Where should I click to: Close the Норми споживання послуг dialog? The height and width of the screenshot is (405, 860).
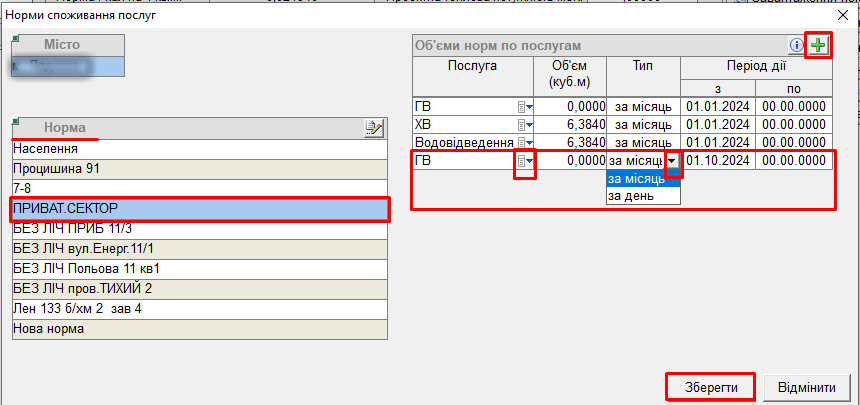click(842, 14)
